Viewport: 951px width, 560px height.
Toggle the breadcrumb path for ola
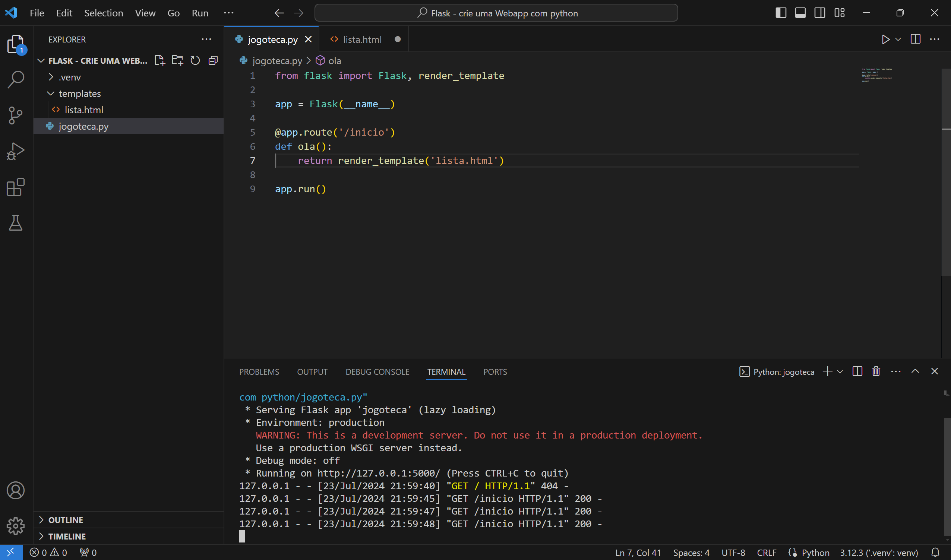335,61
